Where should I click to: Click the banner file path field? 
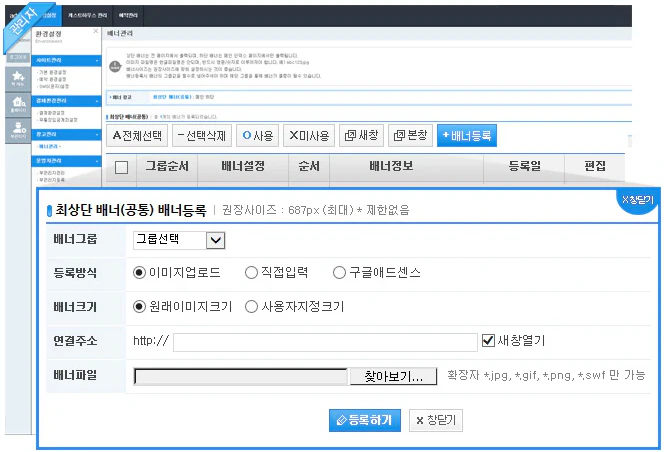point(241,376)
